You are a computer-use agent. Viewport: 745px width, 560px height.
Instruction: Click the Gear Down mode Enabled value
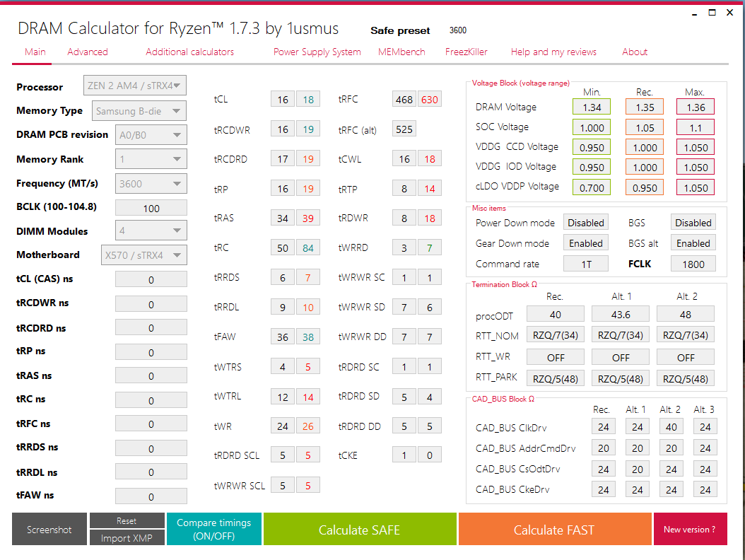586,243
